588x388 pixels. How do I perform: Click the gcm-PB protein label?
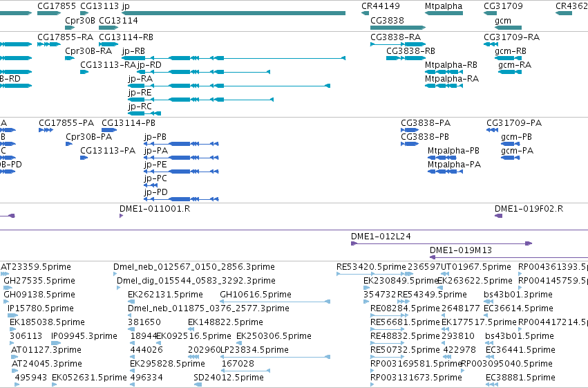(516, 137)
